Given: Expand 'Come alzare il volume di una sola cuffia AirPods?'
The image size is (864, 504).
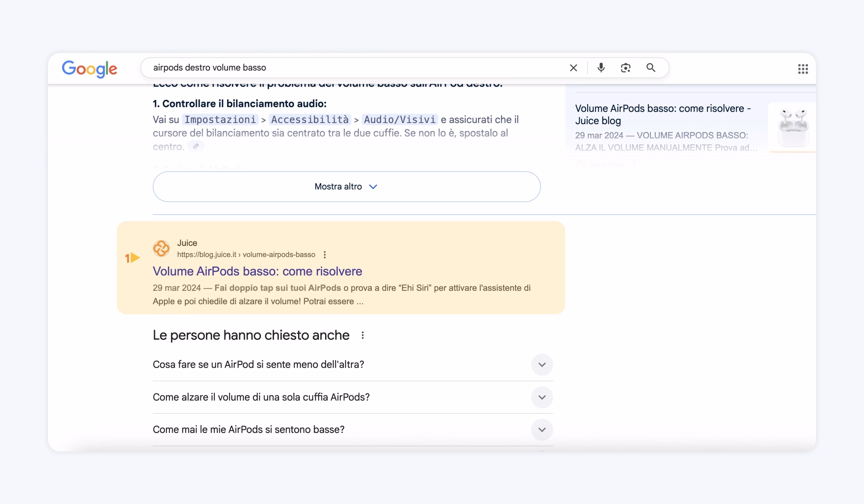Looking at the screenshot, I should (x=353, y=397).
